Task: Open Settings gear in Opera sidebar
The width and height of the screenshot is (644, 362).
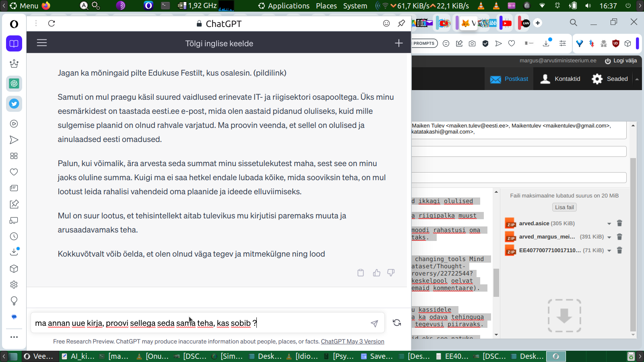Action: pos(14,285)
